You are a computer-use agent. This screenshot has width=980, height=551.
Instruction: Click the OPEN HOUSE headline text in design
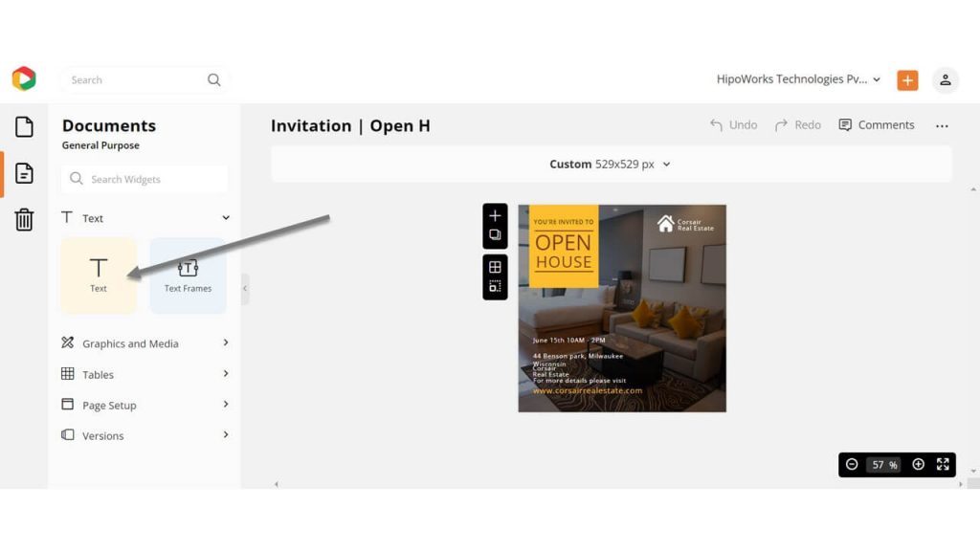[563, 252]
